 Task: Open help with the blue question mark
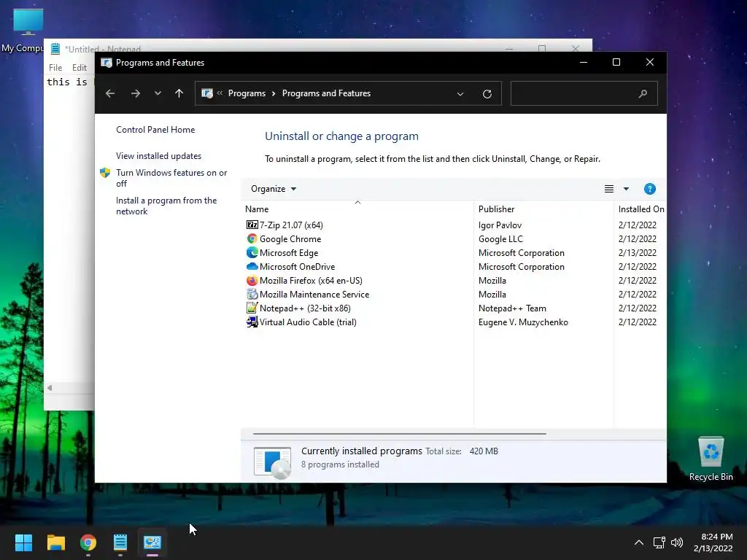click(x=649, y=189)
